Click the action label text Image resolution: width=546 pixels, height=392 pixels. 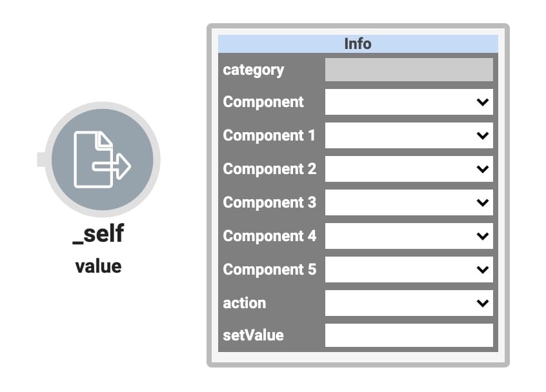click(245, 303)
